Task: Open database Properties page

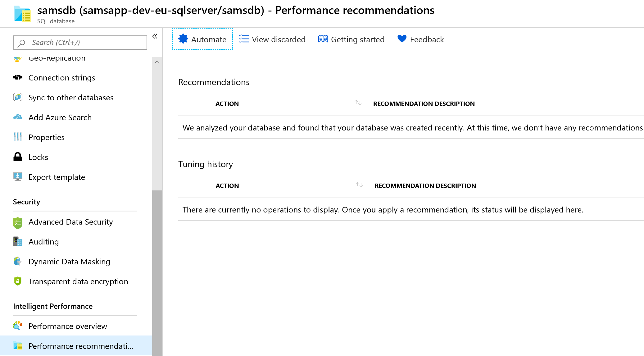Action: 47,137
